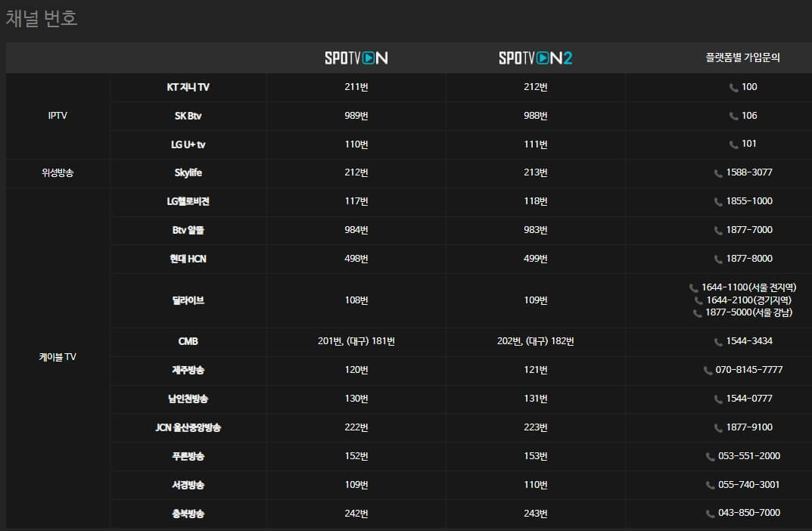Click the 딜라이브 row label
The image size is (812, 531).
[x=188, y=301]
